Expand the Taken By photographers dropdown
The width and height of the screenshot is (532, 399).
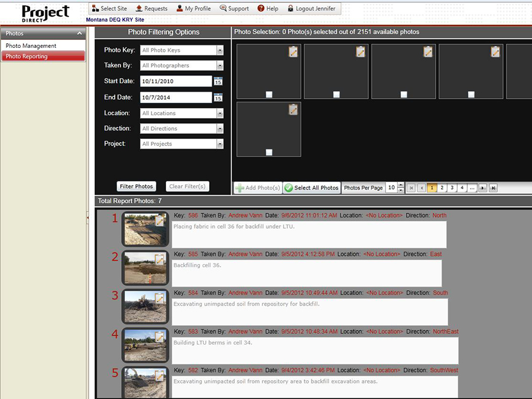(220, 66)
